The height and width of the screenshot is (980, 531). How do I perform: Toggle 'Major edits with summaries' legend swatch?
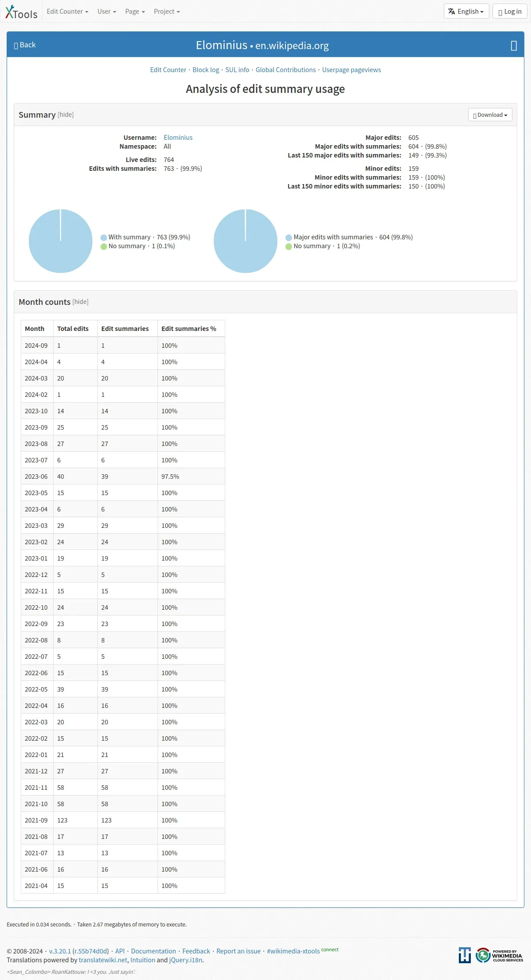289,238
